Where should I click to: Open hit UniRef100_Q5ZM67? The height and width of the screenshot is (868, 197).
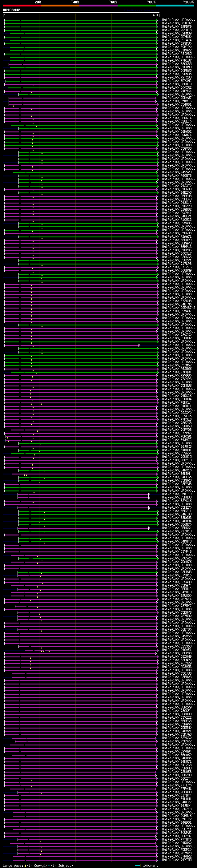tap(176, 365)
